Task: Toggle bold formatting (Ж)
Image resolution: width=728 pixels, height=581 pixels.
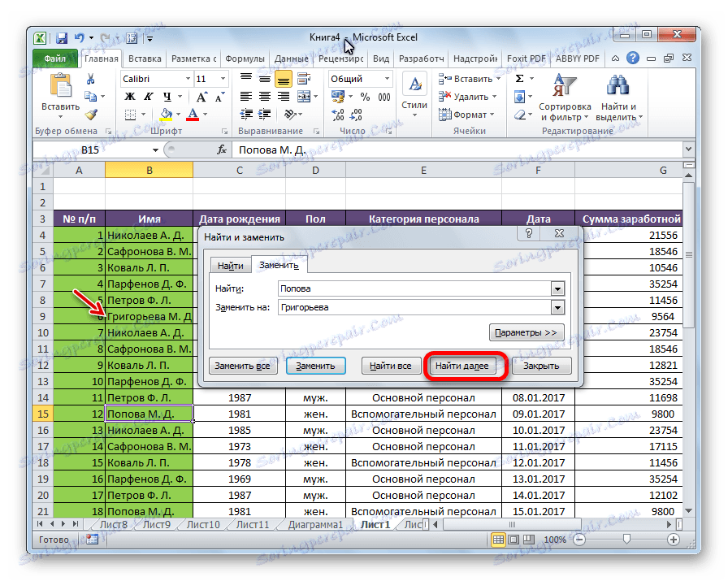Action: pos(128,97)
